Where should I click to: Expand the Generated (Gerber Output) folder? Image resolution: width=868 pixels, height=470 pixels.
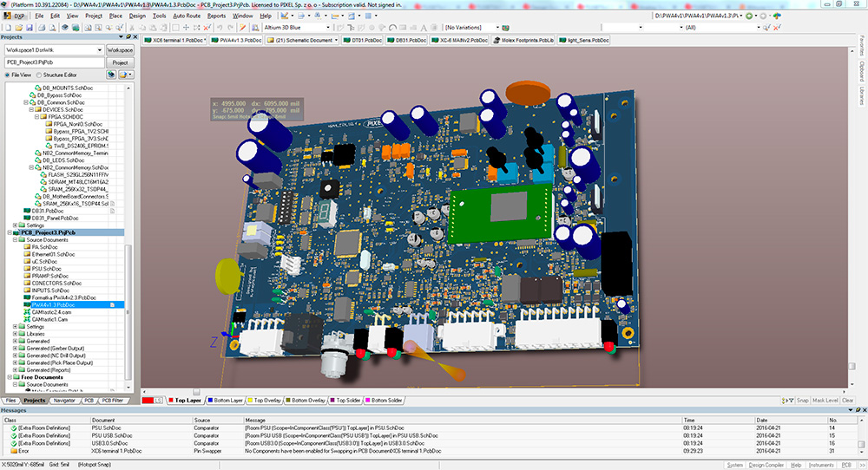[x=15, y=349]
